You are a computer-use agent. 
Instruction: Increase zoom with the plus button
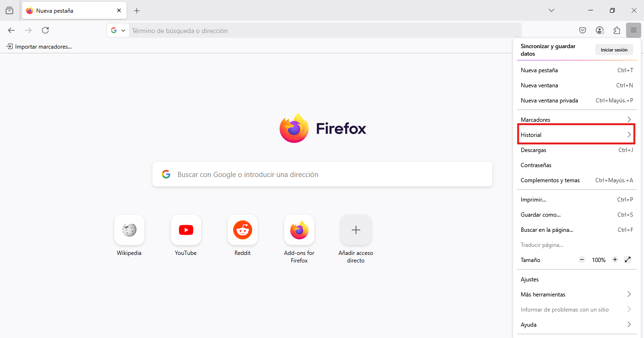pos(615,260)
